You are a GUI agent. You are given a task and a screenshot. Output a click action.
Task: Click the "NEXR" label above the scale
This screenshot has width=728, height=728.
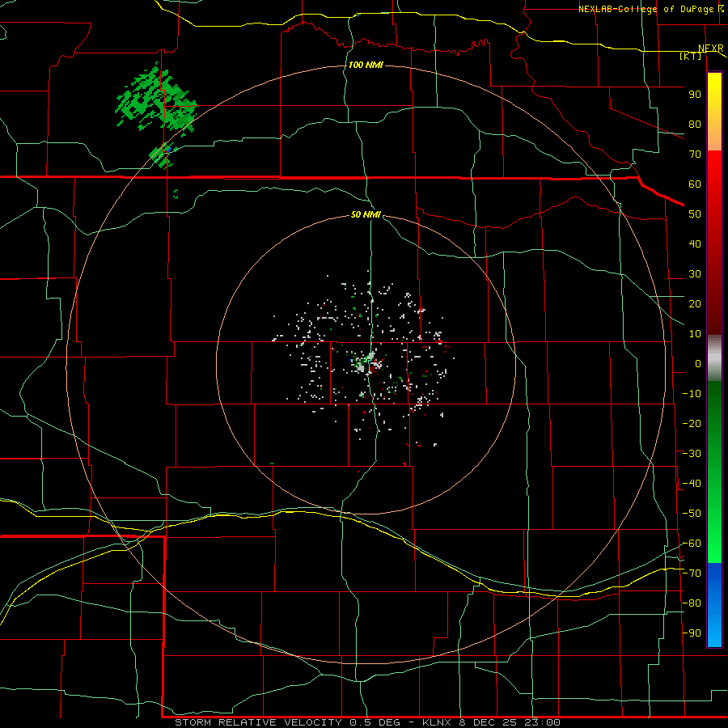click(711, 49)
